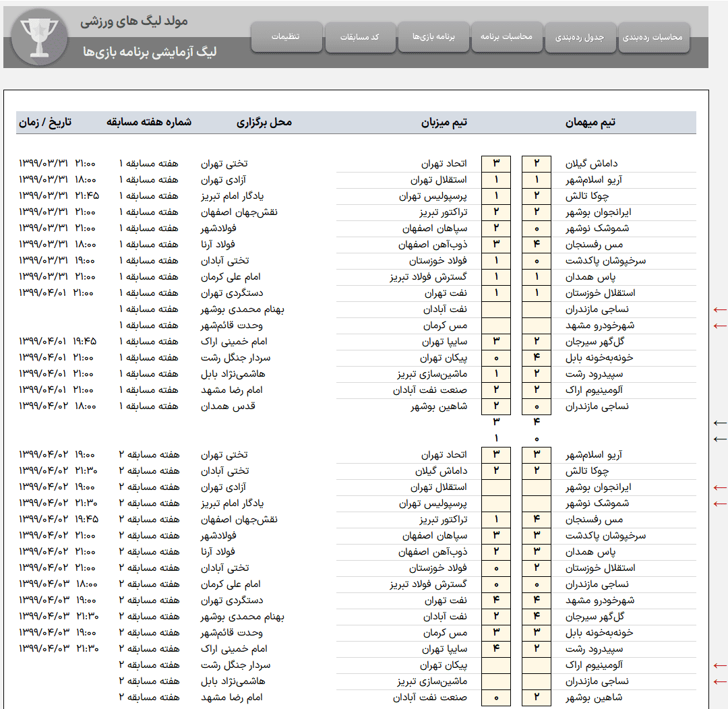Click empty guest score cell for آلومینیوم اراک, week 2
Viewport: 728px width, 709px height.
point(537,665)
